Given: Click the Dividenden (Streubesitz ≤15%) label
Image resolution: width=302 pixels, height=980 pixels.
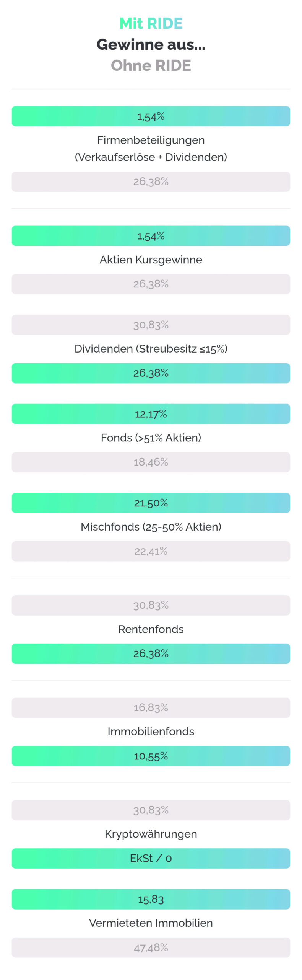Looking at the screenshot, I should (151, 349).
